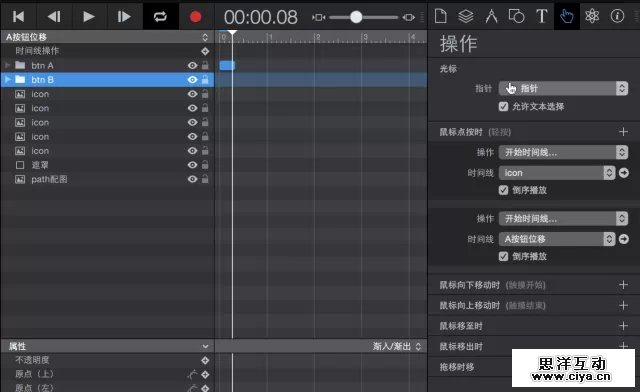Add action for 鼠标向上移动时
640x392 pixels.
pos(623,305)
